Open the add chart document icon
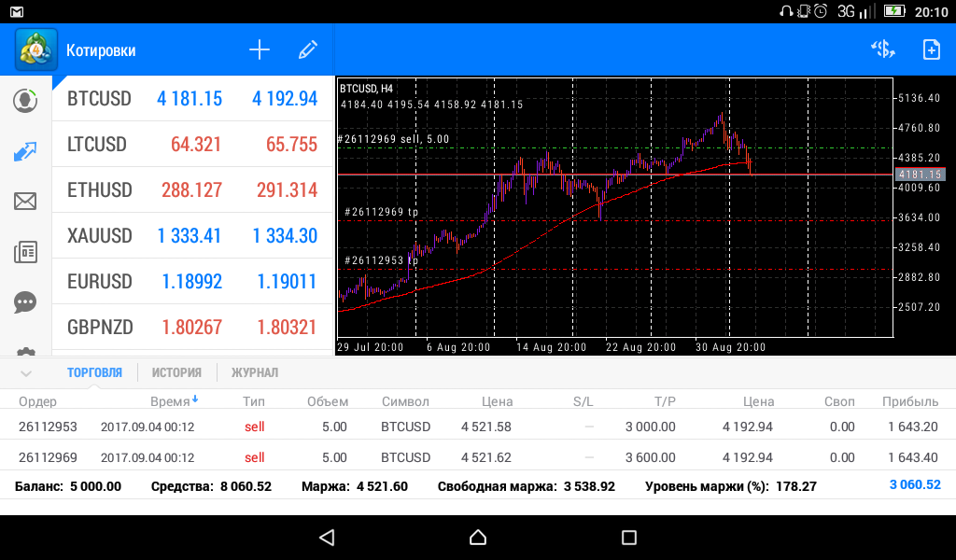956x560 pixels. [931, 49]
